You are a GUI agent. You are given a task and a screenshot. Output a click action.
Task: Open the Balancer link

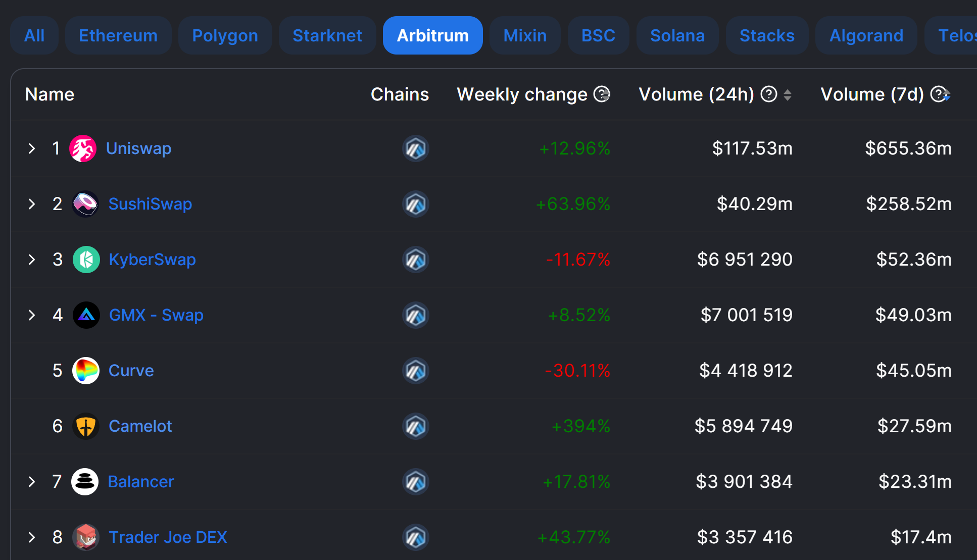[141, 482]
